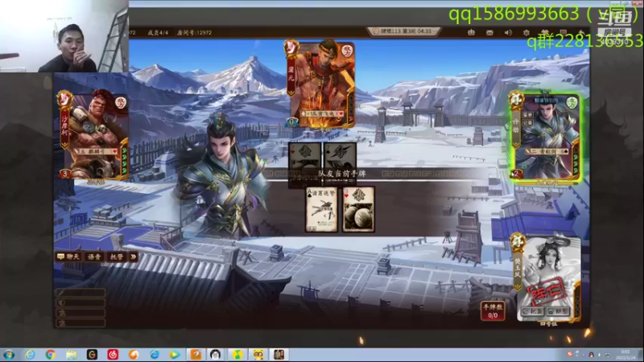
Task: Open the settings gear in game top bar
Action: 526,32
